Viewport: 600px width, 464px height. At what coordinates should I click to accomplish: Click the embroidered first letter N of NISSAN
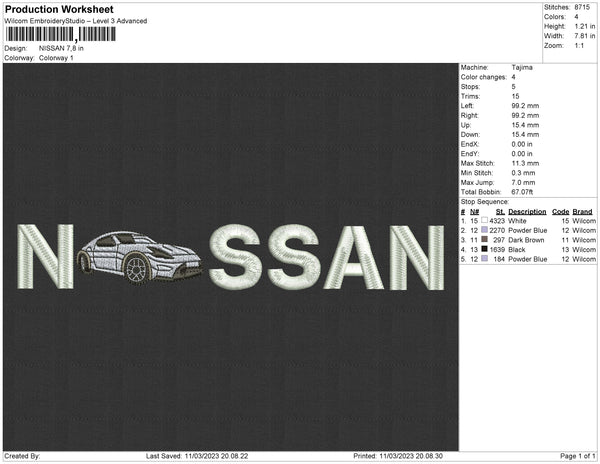coord(45,256)
